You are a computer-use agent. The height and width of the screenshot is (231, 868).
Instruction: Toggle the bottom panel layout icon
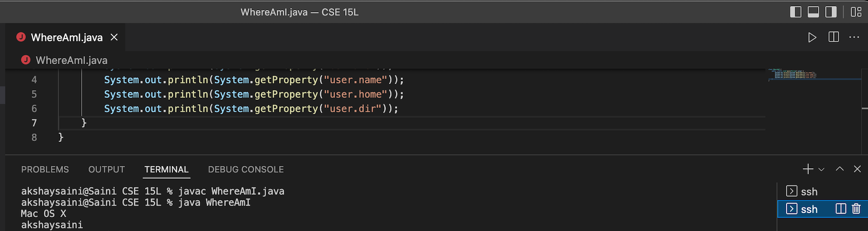(x=813, y=12)
